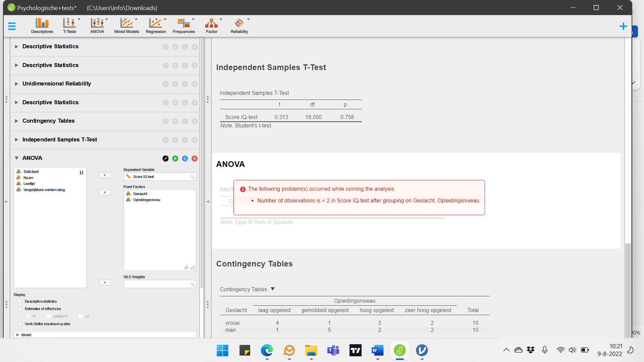
Task: Open Contingency Tables results dropdown arrow
Action: click(273, 289)
